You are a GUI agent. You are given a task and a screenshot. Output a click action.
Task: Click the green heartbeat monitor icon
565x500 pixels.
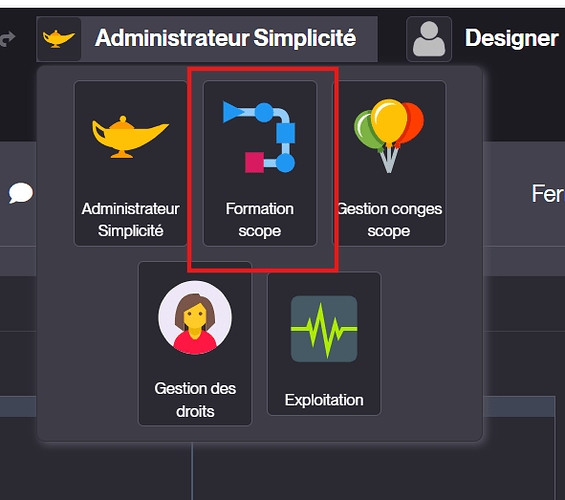[x=324, y=329]
